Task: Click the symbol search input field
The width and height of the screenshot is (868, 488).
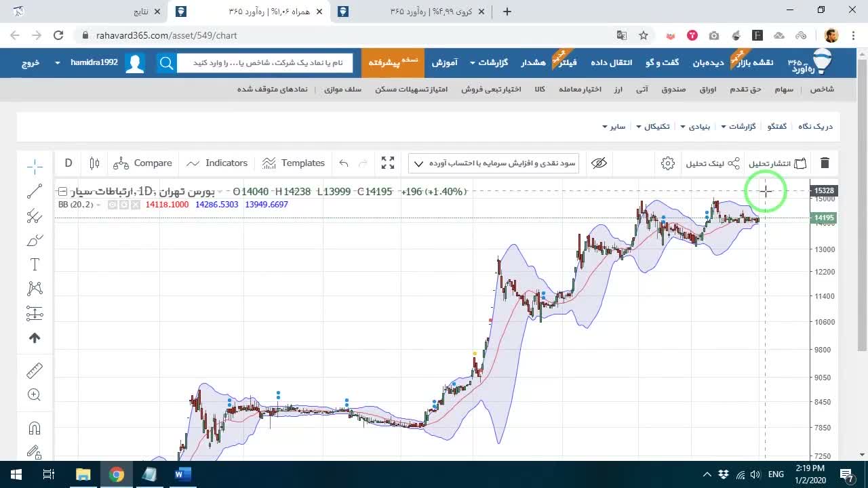Action: (x=264, y=63)
